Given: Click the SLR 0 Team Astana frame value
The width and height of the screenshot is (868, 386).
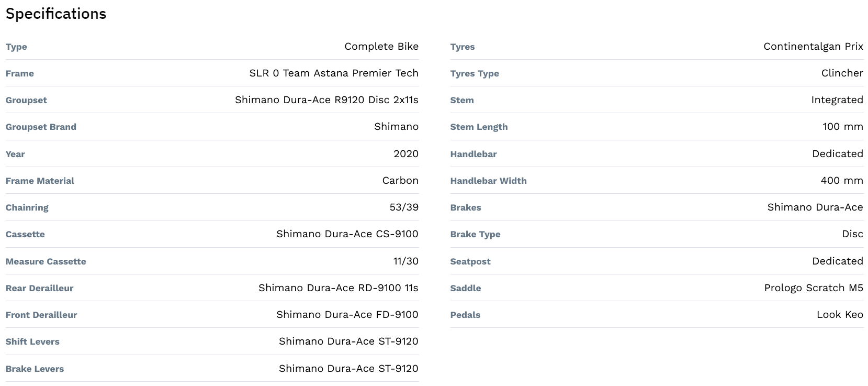Looking at the screenshot, I should pyautogui.click(x=334, y=73).
